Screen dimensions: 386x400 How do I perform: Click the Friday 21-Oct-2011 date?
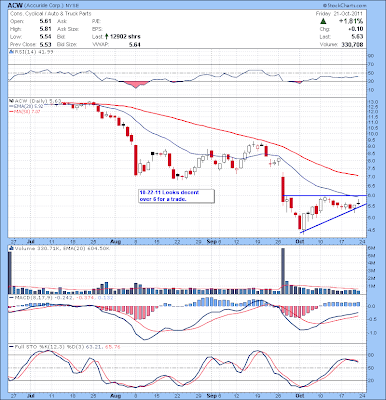pos(339,14)
